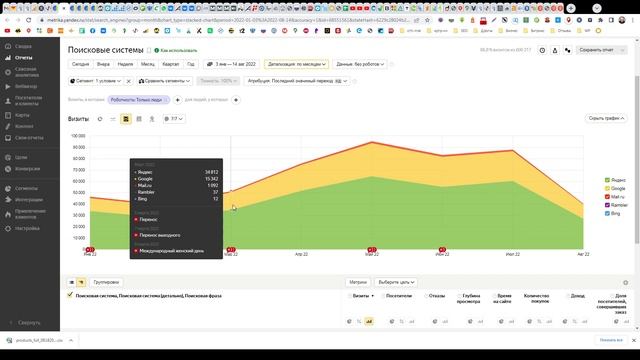Open the Группировки button

coord(106,282)
